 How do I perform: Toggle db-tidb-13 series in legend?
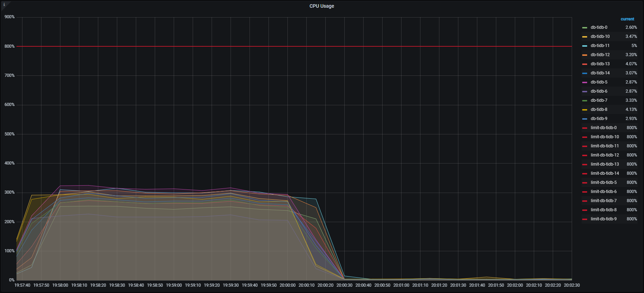(600, 64)
